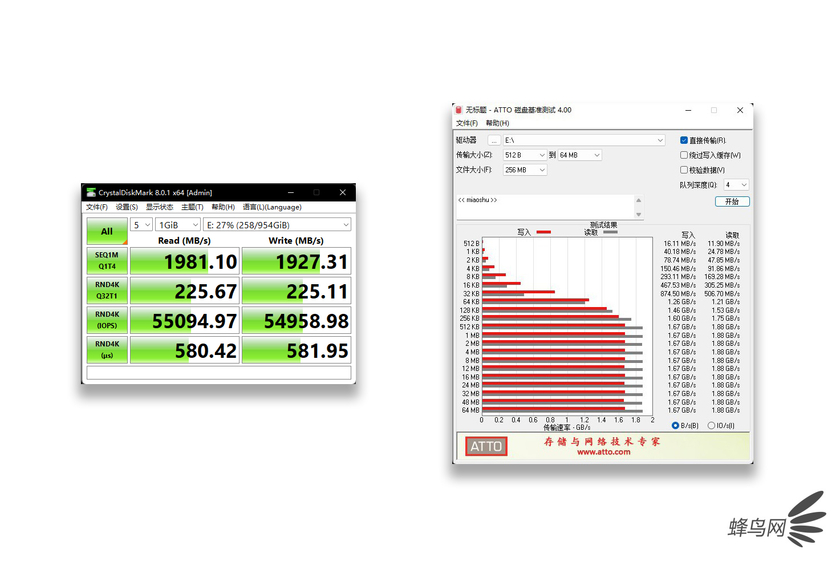The image size is (840, 561).
Task: Open the queue depth dropdown showing 4
Action: pyautogui.click(x=736, y=185)
